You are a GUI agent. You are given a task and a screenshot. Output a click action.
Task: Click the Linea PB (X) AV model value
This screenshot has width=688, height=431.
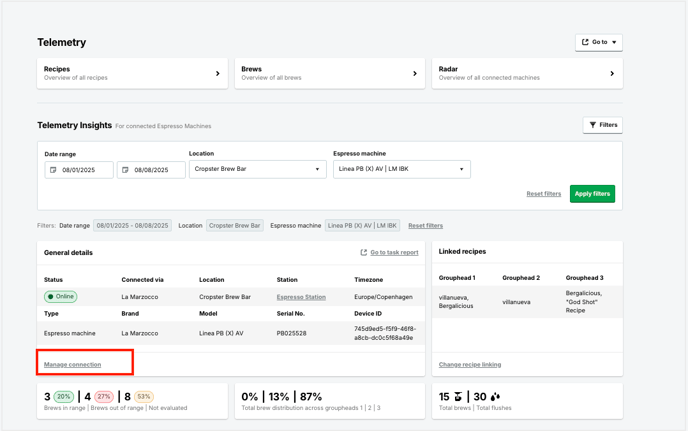pyautogui.click(x=221, y=334)
